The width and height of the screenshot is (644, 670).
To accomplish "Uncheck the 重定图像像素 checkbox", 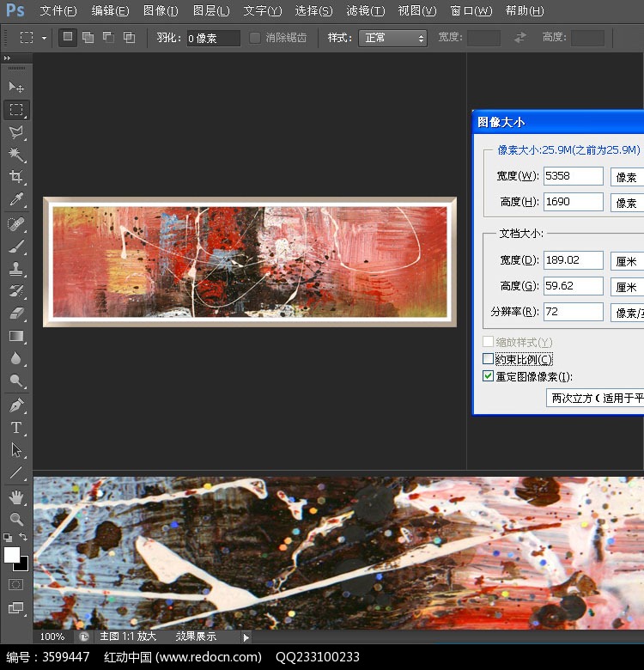I will pos(488,376).
